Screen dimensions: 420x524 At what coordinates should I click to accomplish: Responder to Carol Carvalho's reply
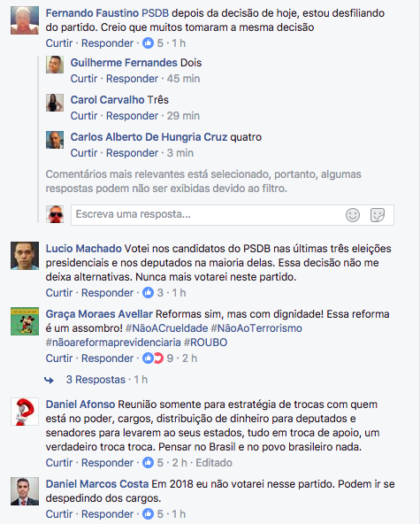pos(132,116)
